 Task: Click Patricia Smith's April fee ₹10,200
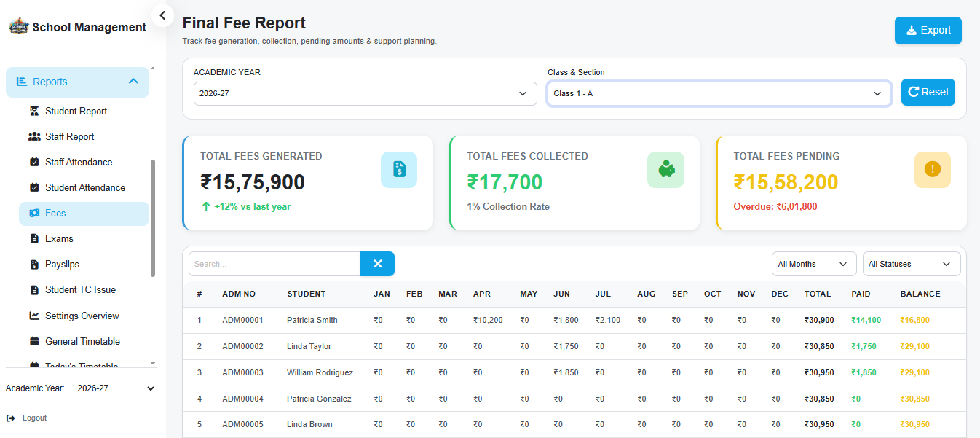coord(488,320)
